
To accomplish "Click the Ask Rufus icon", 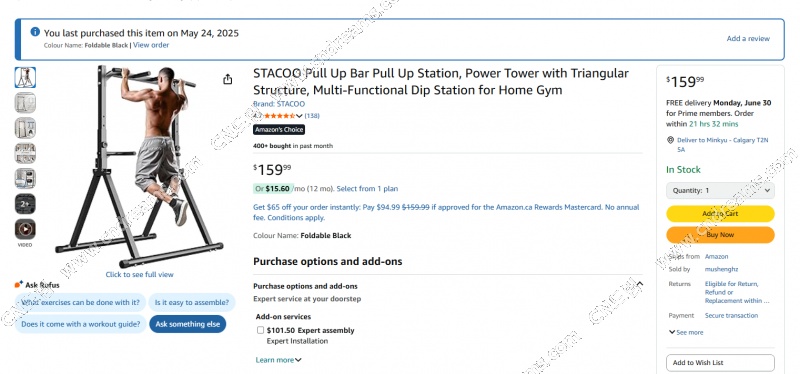I will [x=19, y=285].
